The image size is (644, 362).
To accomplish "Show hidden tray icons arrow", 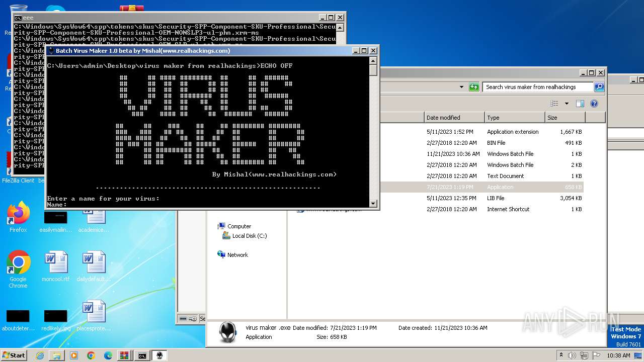I will coord(561,355).
